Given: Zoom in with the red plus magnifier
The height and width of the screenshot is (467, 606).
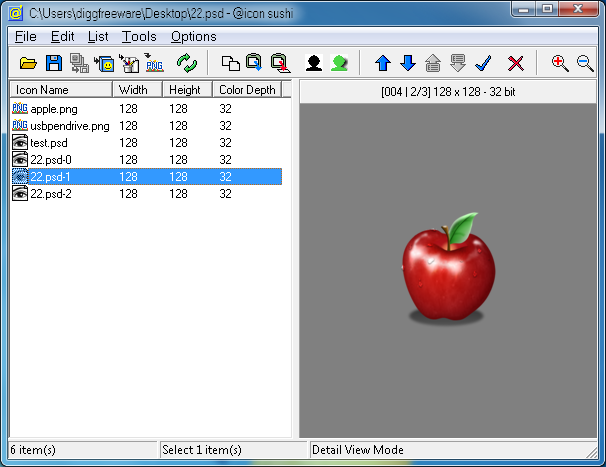Looking at the screenshot, I should (560, 63).
